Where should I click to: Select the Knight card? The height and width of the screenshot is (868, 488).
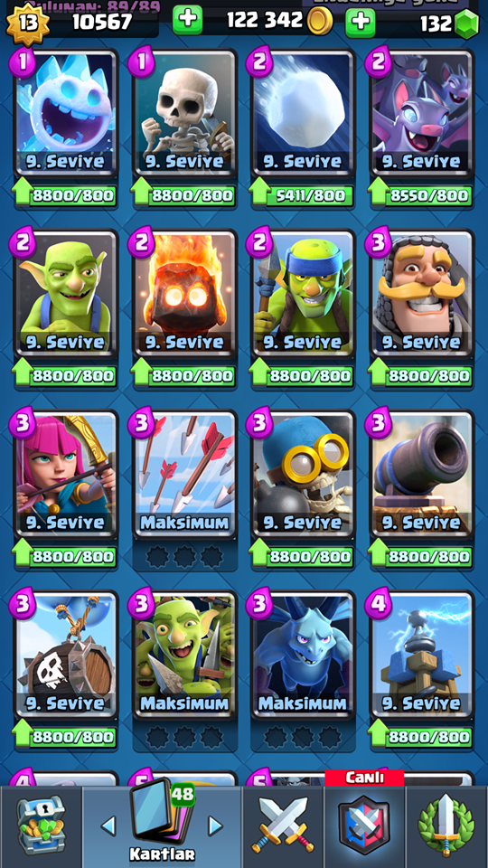point(422,294)
